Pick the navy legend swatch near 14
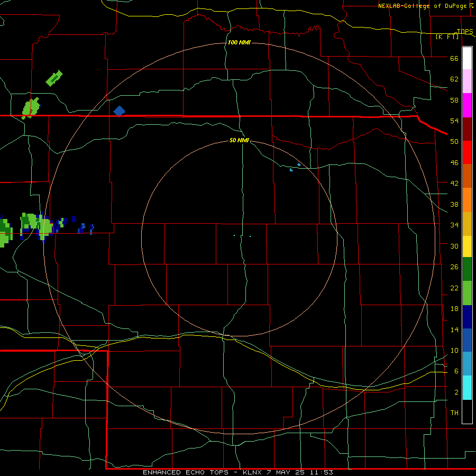This screenshot has width=476, height=476. 467,317
